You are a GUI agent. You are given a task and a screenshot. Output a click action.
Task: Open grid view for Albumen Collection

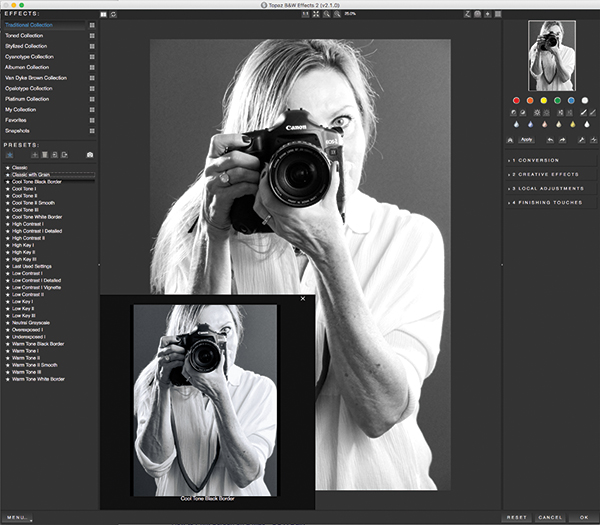click(92, 67)
